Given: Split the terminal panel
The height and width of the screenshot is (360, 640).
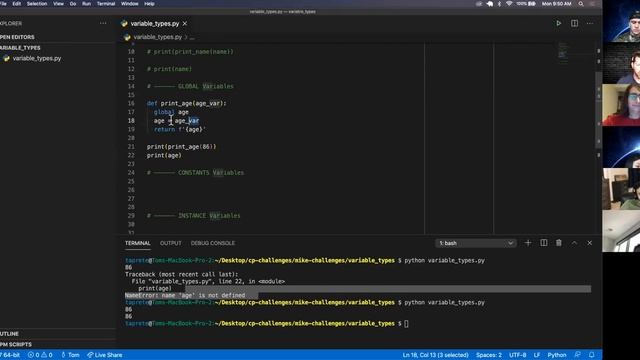Looking at the screenshot, I should click(544, 243).
